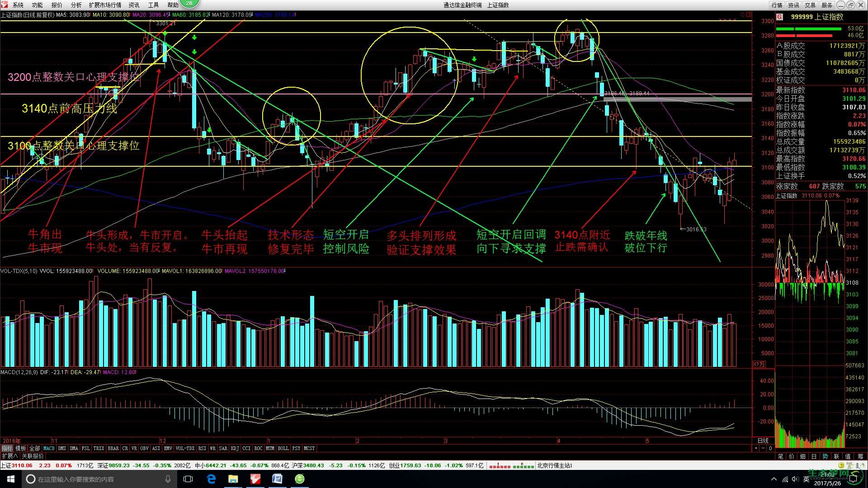Switch indicator to BOLL
Viewport: 868px width, 488px height.
click(x=283, y=448)
